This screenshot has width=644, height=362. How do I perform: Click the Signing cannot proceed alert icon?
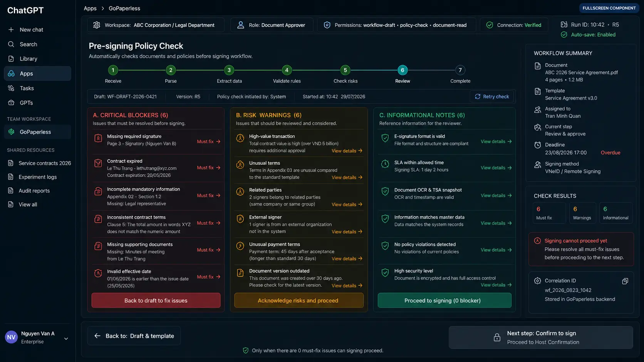[537, 241]
